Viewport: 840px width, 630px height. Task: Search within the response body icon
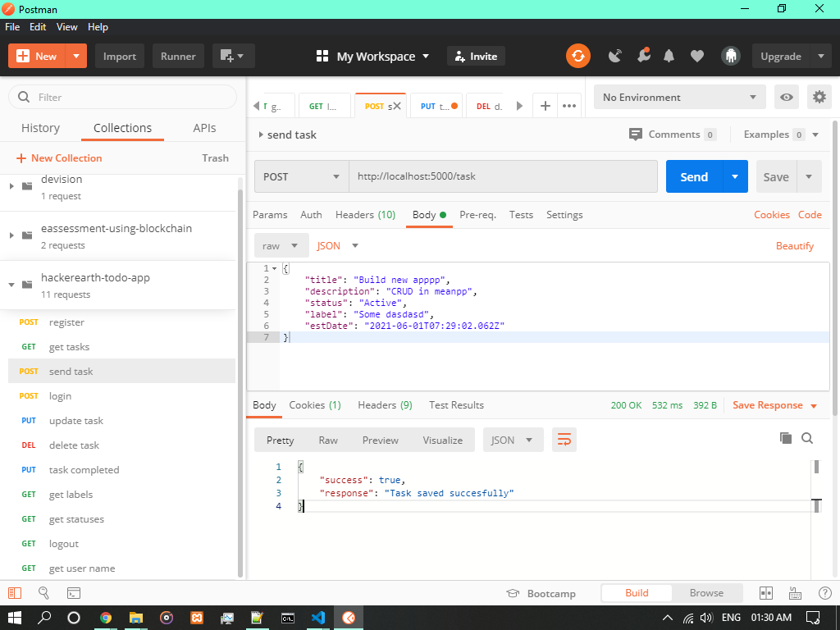point(807,438)
